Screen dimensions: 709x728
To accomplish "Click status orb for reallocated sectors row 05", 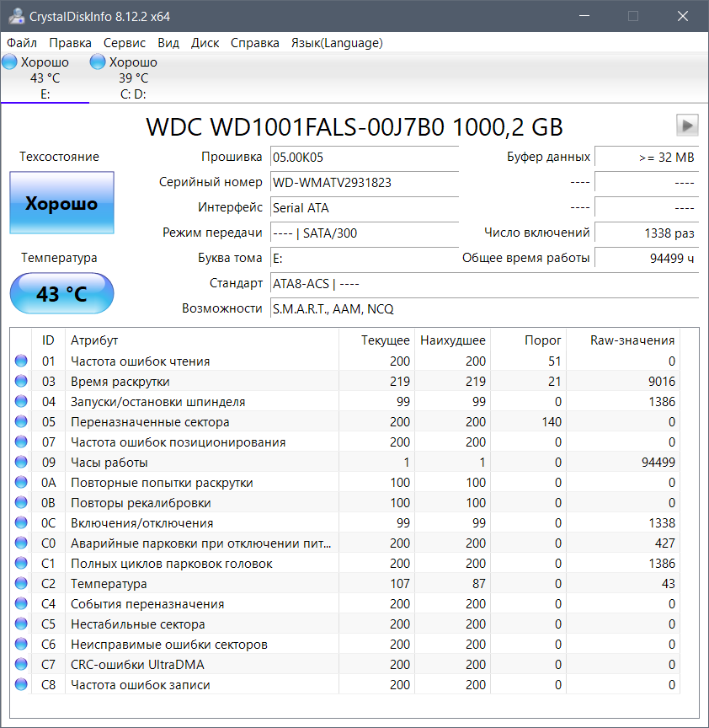I will point(21,422).
